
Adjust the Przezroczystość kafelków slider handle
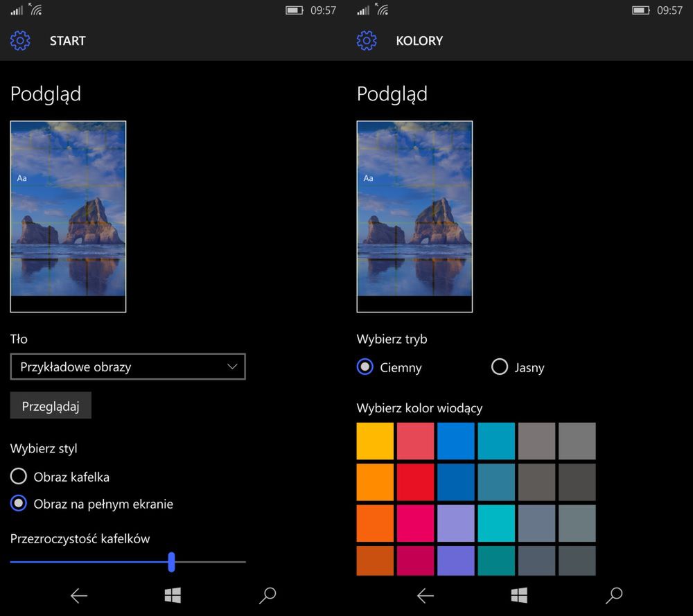click(171, 562)
